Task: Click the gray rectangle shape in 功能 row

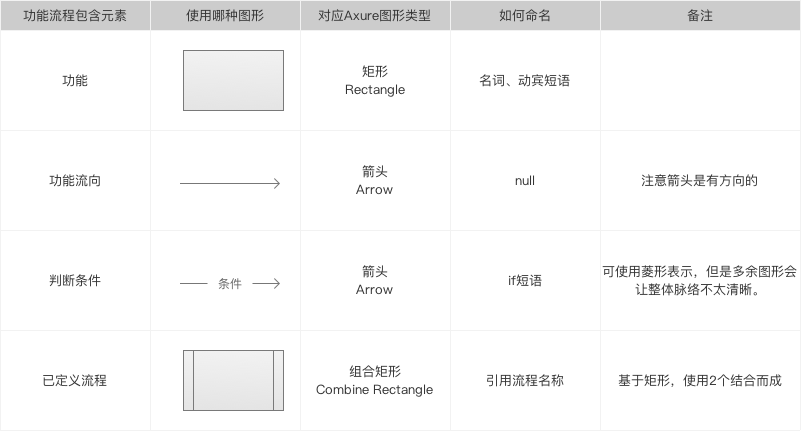Action: click(x=233, y=80)
